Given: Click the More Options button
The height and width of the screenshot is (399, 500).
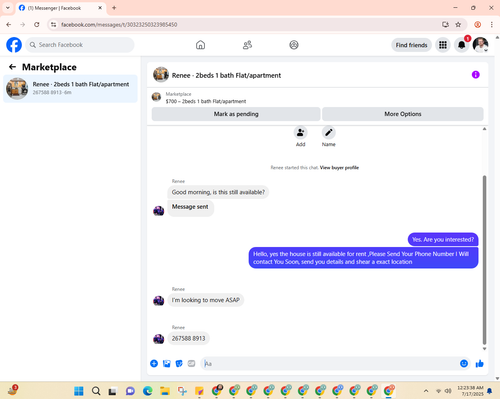Looking at the screenshot, I should (403, 114).
